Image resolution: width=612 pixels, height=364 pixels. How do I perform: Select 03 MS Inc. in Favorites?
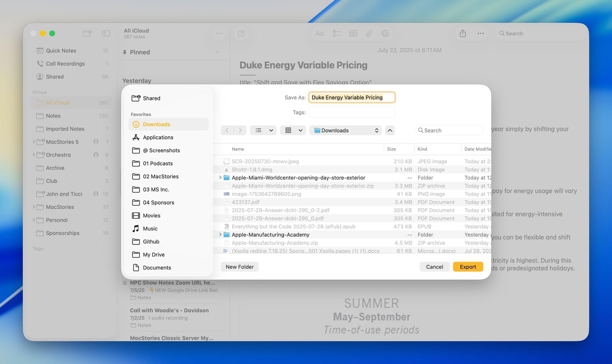tap(168, 189)
